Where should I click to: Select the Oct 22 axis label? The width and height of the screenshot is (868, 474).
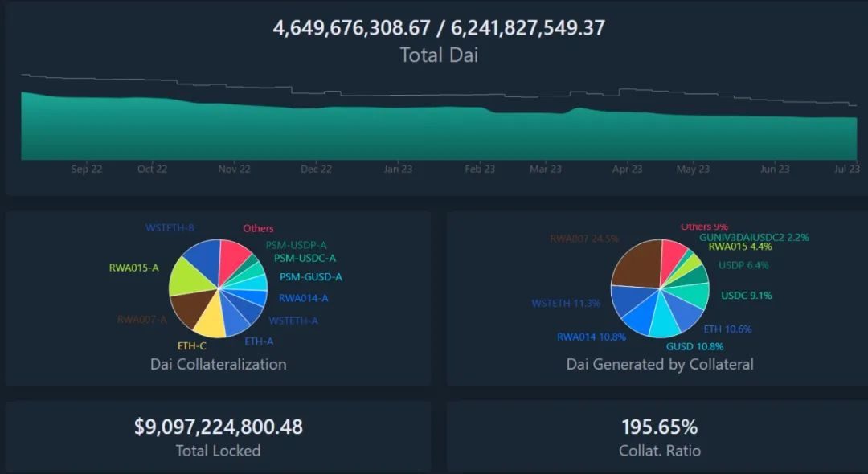pyautogui.click(x=152, y=170)
